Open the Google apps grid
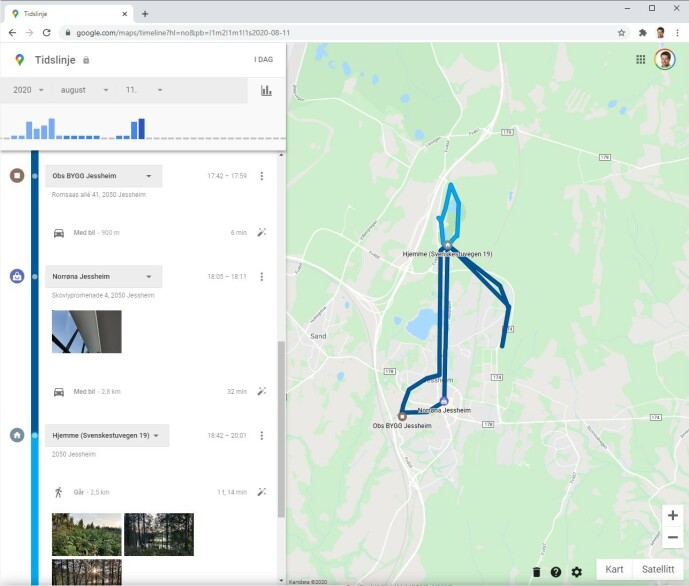The image size is (689, 586). click(641, 59)
